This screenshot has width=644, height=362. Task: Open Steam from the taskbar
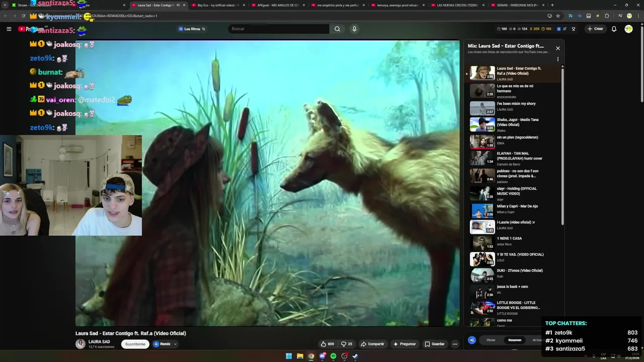click(355, 356)
